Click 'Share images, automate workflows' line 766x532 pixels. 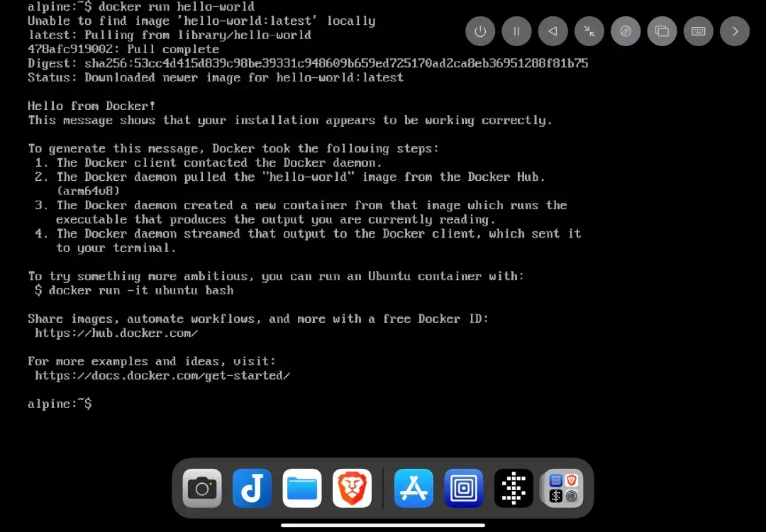click(258, 319)
